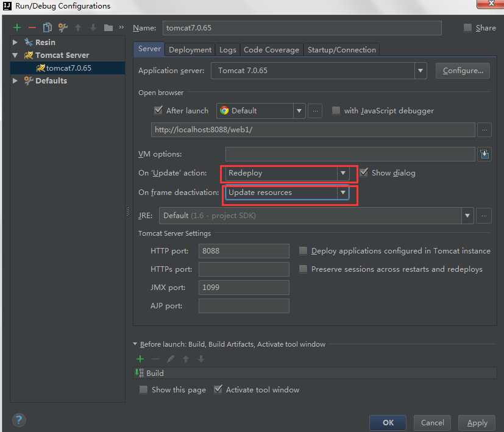Viewport: 504px width, 432px height.
Task: Move before launch task up
Action: 186,359
